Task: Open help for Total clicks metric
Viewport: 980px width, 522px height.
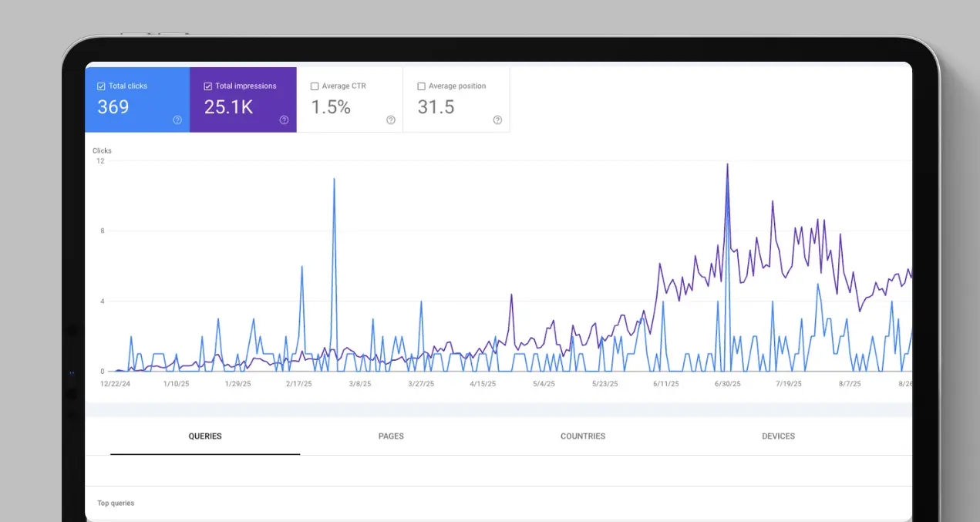Action: click(x=177, y=120)
